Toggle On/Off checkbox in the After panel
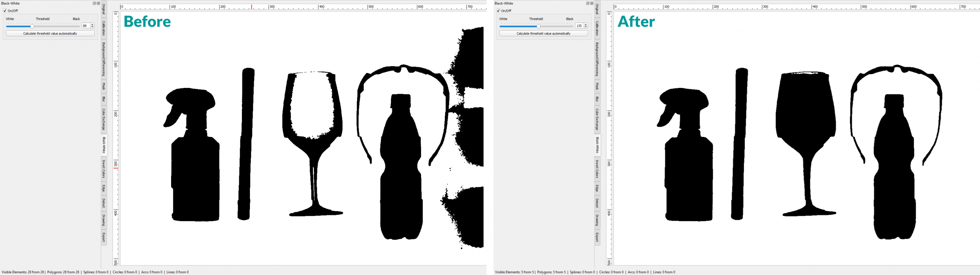Viewport: 980px width, 275px height. click(498, 11)
